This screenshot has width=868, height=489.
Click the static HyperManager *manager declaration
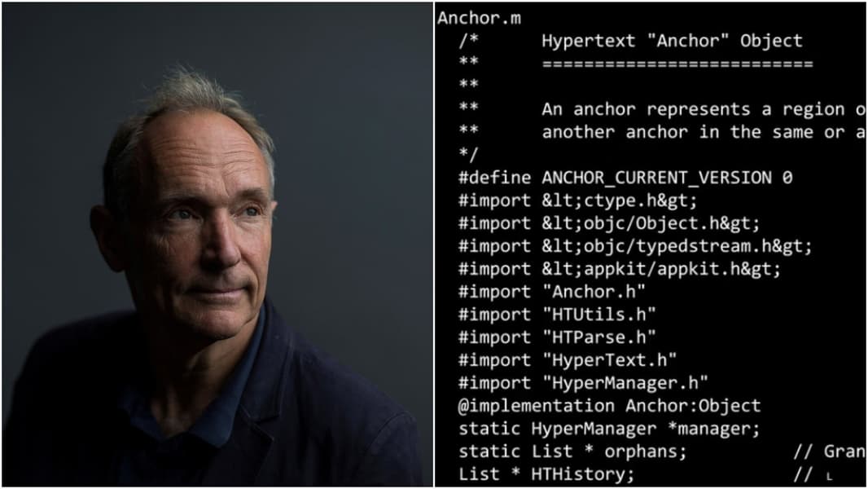point(609,429)
